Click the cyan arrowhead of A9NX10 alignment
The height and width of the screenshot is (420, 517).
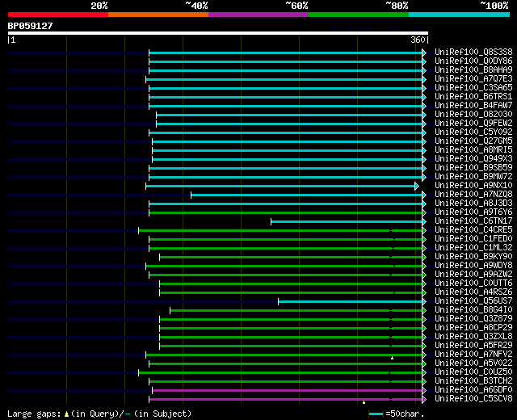pos(417,186)
